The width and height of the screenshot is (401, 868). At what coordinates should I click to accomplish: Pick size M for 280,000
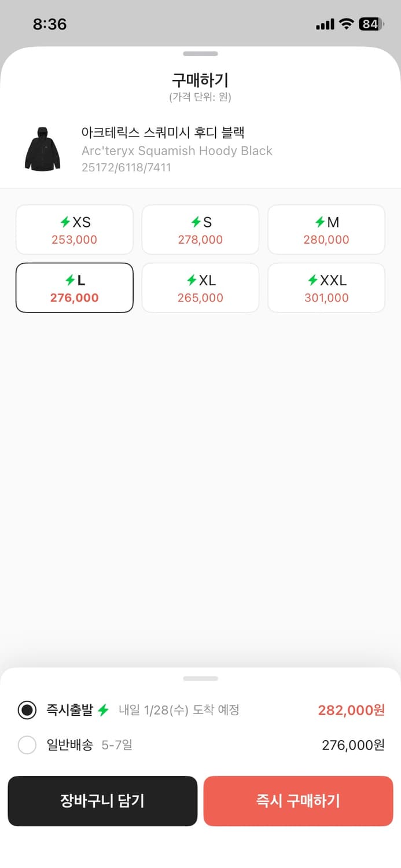[326, 230]
